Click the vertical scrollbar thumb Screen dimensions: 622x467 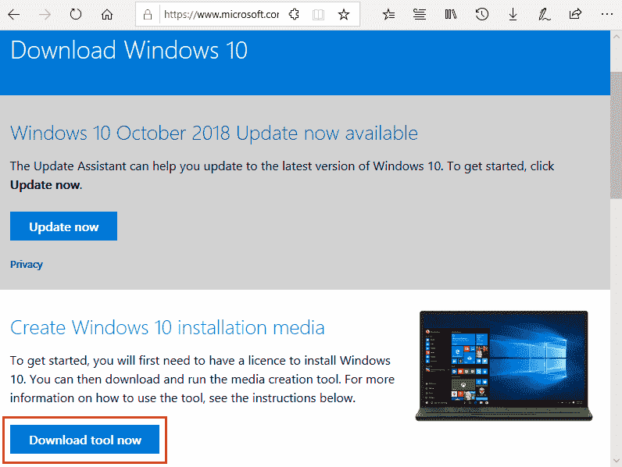(x=616, y=135)
